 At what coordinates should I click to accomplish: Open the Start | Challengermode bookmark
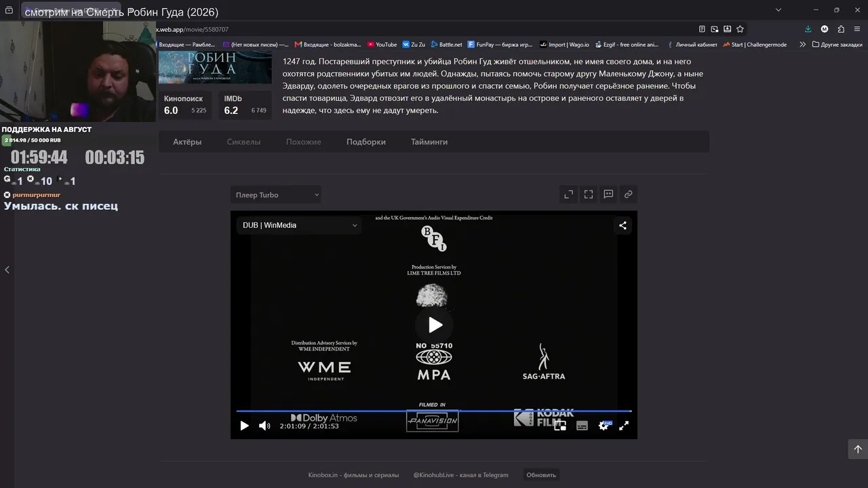[x=755, y=45]
